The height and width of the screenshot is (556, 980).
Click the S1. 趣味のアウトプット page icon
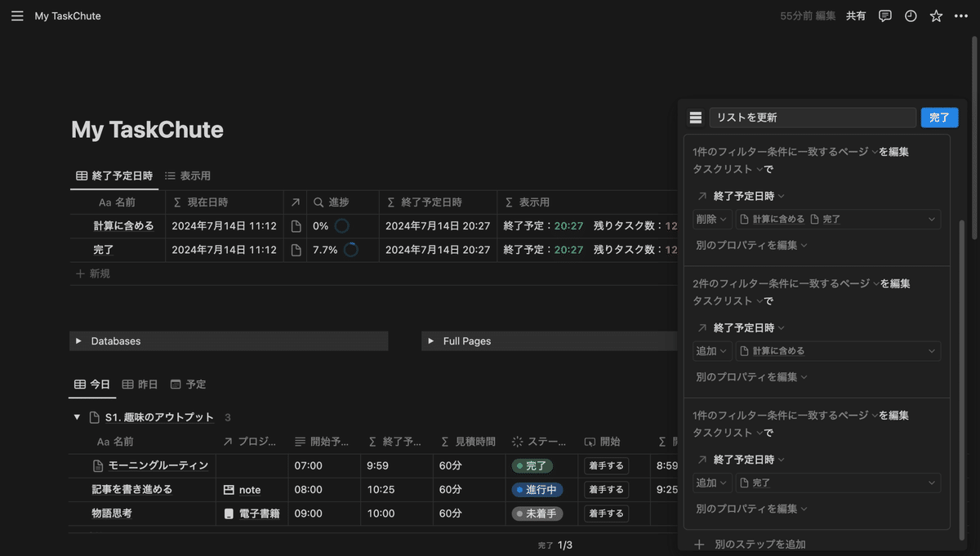click(x=94, y=417)
